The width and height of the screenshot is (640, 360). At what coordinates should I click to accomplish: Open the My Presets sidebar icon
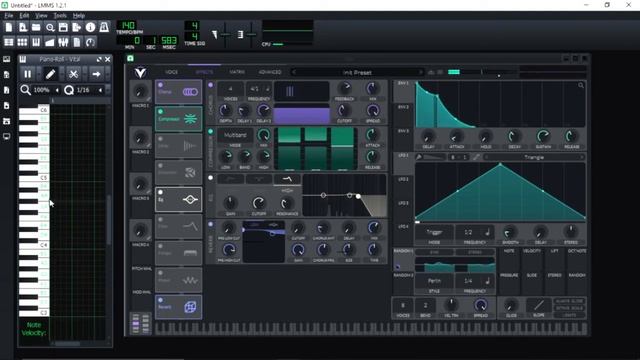click(x=7, y=106)
